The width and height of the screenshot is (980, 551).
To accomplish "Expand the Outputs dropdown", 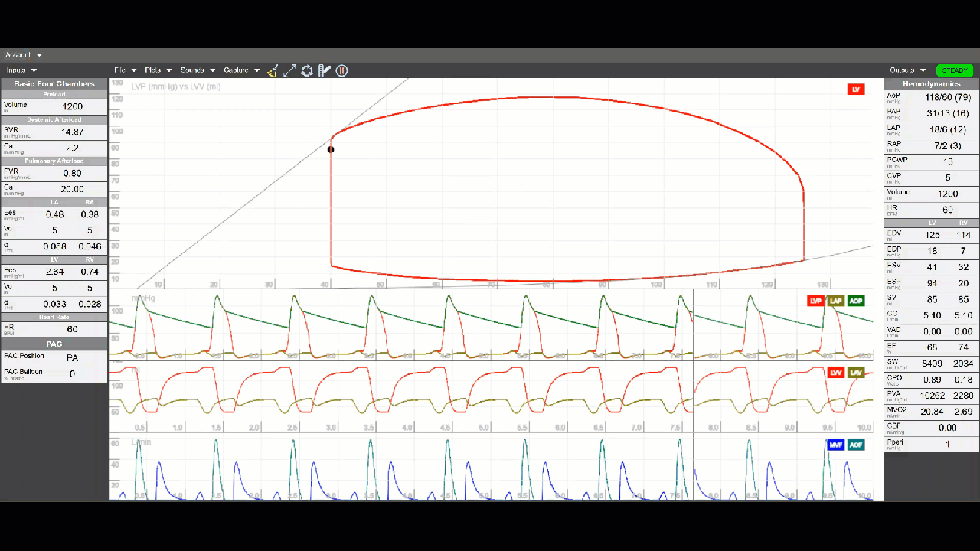I will (907, 70).
